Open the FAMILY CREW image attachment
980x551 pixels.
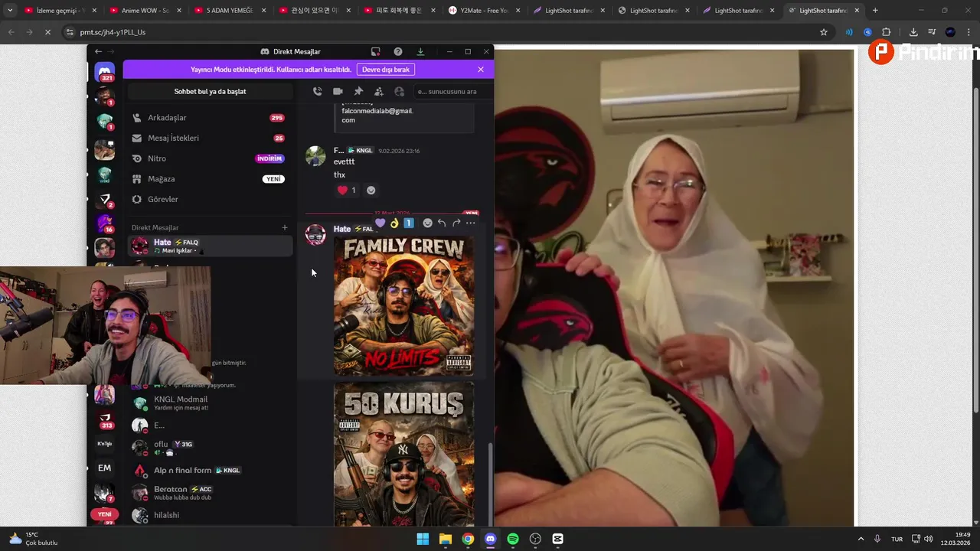(x=403, y=305)
